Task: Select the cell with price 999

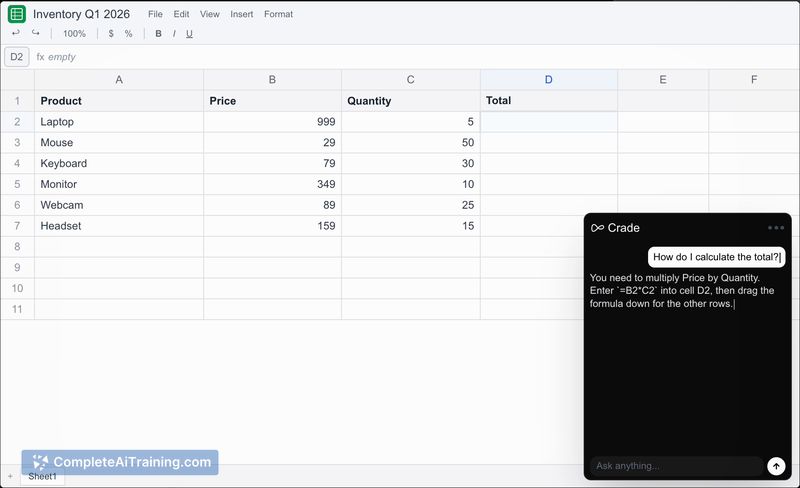Action: (x=272, y=121)
